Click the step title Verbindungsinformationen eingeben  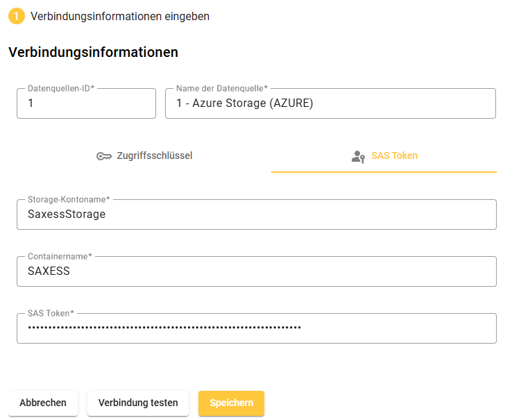(120, 16)
